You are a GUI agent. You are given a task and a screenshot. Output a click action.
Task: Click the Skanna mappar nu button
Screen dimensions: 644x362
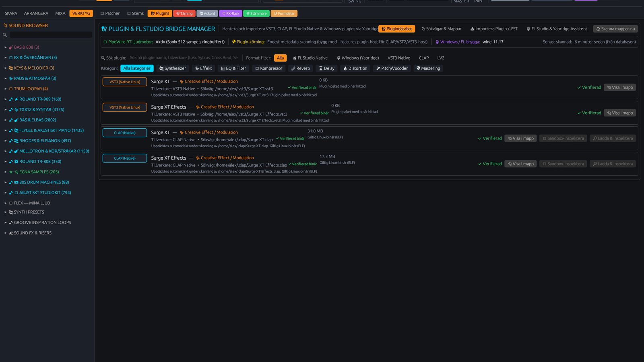click(x=615, y=29)
